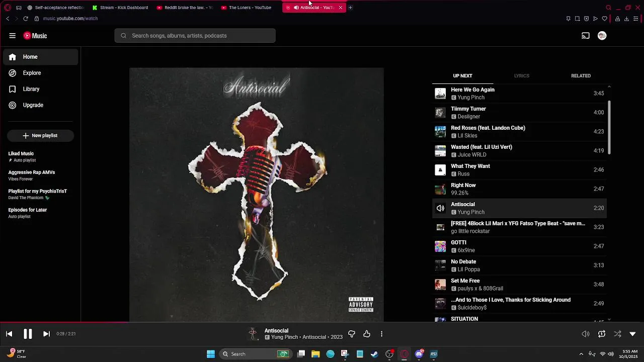
Task: Click Upgrade in the sidebar
Action: (41, 105)
